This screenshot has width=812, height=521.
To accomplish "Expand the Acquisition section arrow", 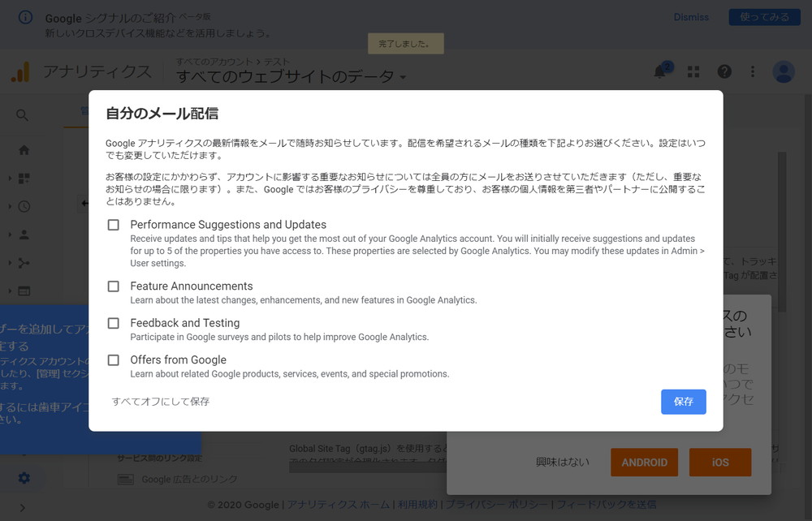I will [x=10, y=263].
